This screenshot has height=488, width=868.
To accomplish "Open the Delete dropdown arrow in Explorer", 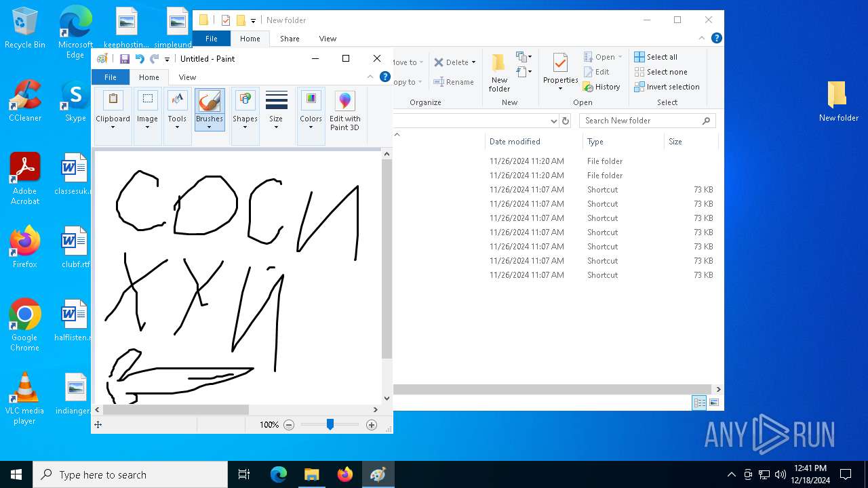I will click(x=473, y=62).
